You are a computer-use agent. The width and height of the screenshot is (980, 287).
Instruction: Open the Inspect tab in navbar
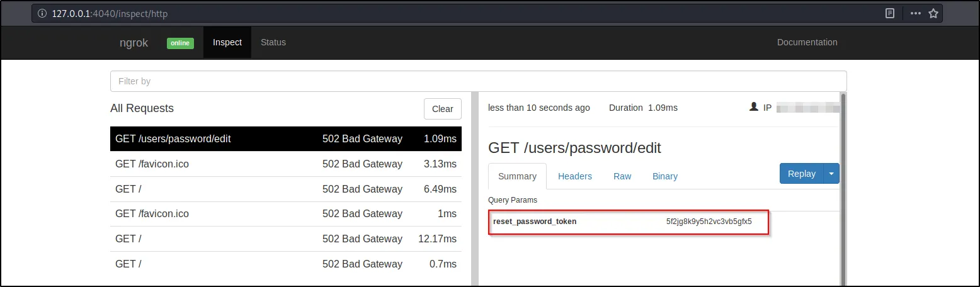click(227, 42)
